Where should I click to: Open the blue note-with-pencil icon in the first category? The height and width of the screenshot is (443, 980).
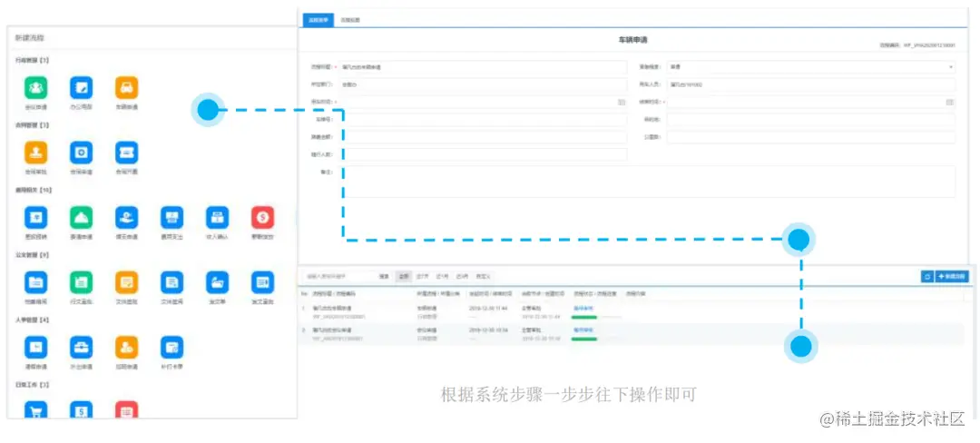(82, 87)
